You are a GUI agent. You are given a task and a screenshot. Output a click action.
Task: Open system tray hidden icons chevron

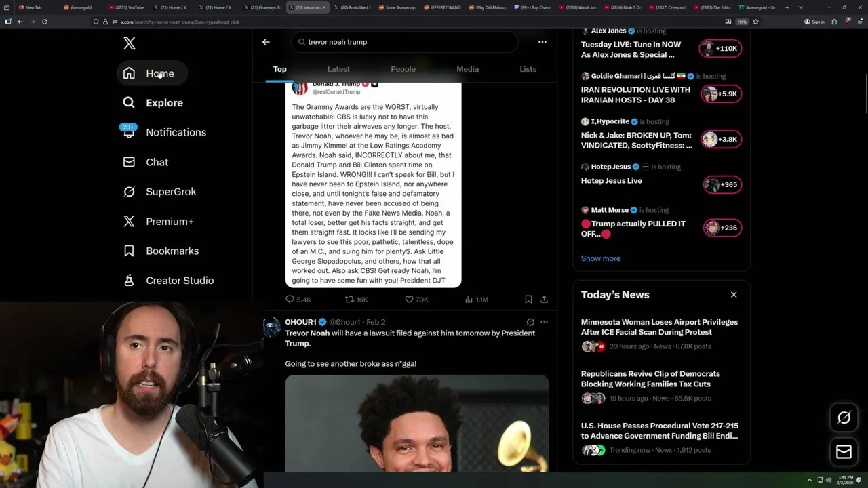(x=809, y=480)
